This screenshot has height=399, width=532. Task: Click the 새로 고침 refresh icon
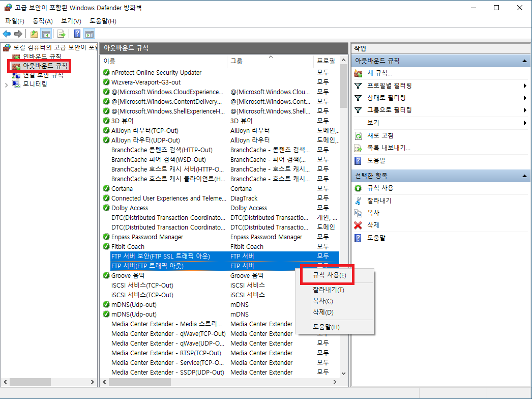coord(358,136)
